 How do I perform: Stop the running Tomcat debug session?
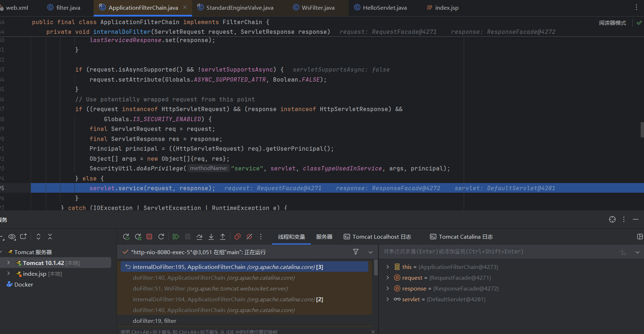[x=149, y=237]
